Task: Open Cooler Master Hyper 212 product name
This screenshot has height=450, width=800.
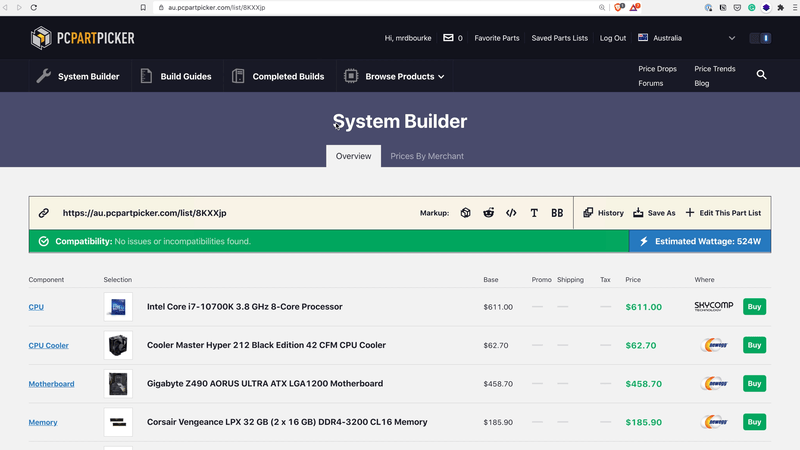Action: [266, 345]
